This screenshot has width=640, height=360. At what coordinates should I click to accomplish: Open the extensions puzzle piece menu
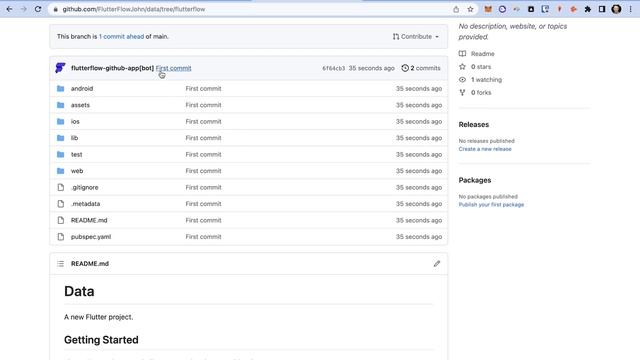coord(588,9)
